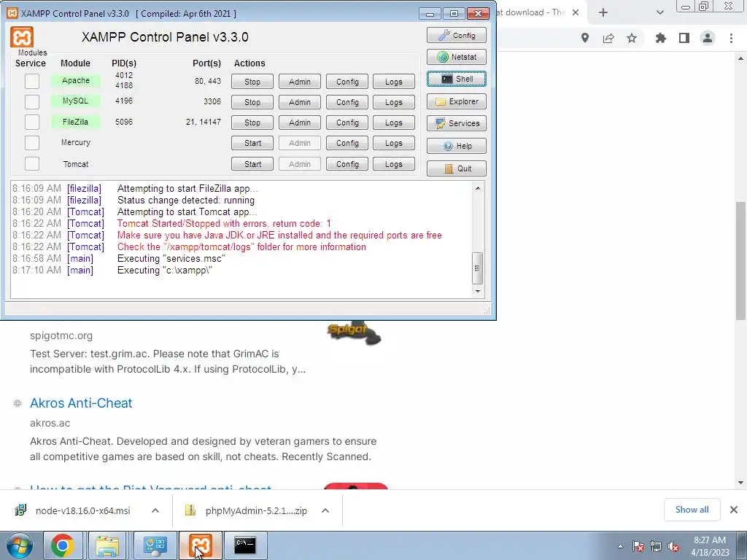
Task: Open Apache Config menu
Action: pos(347,82)
